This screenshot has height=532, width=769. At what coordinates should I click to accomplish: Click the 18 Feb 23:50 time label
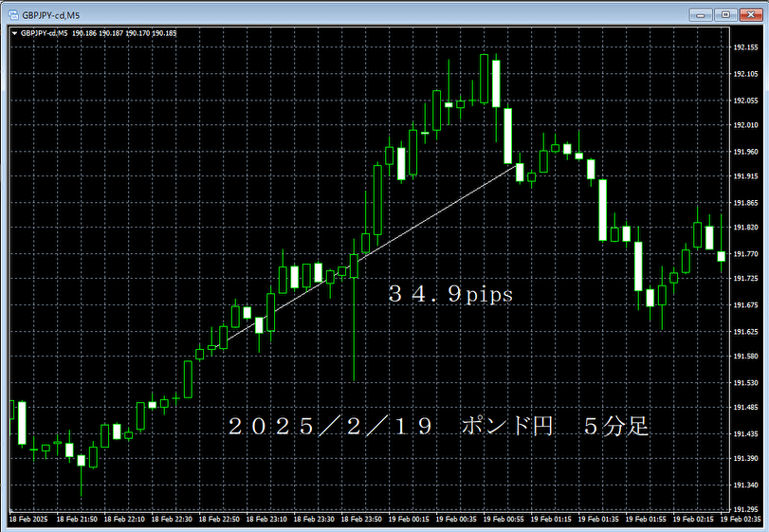point(361,520)
